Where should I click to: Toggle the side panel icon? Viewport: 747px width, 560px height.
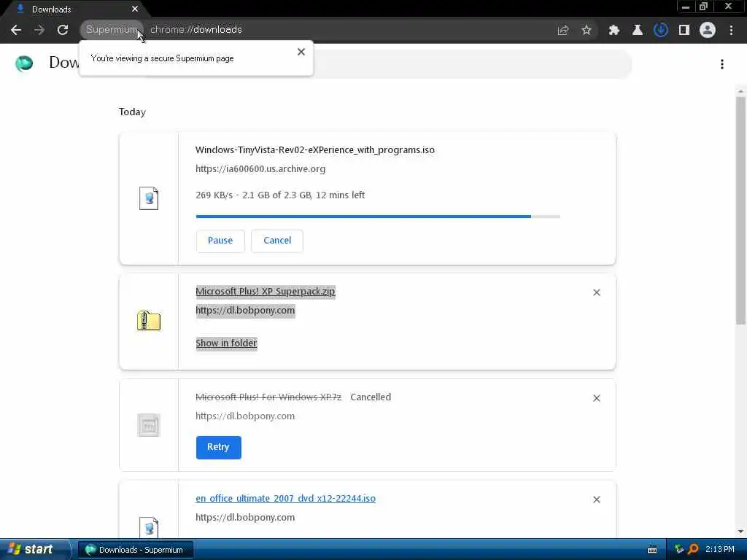tap(684, 30)
